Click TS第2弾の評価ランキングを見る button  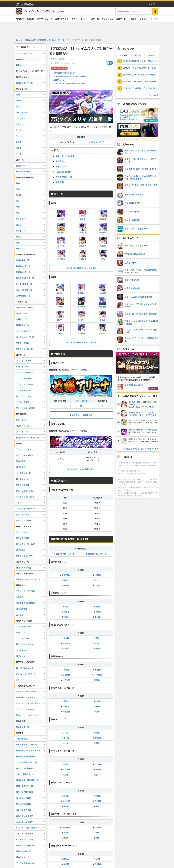(x=81, y=268)
